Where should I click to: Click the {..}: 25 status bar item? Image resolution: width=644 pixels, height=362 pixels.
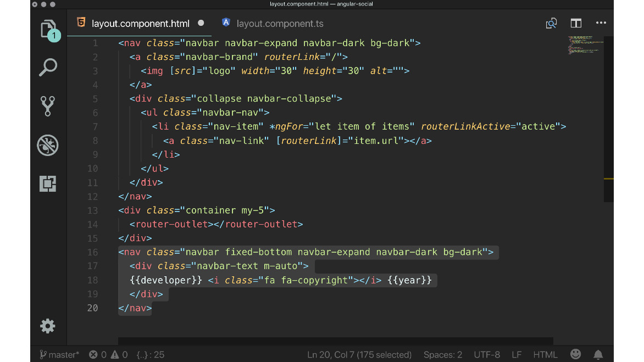tap(151, 355)
